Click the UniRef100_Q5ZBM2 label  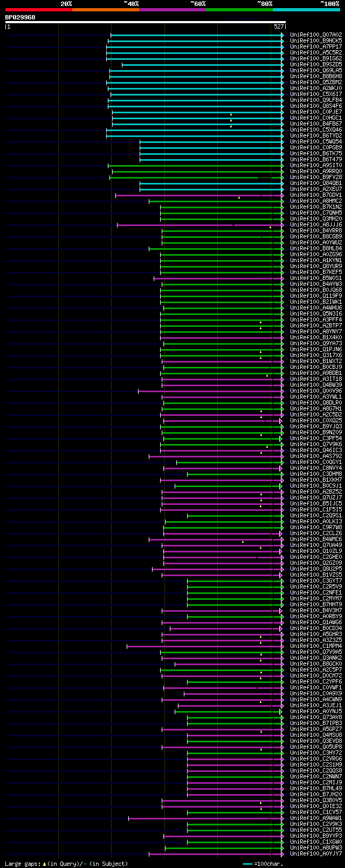(x=316, y=83)
